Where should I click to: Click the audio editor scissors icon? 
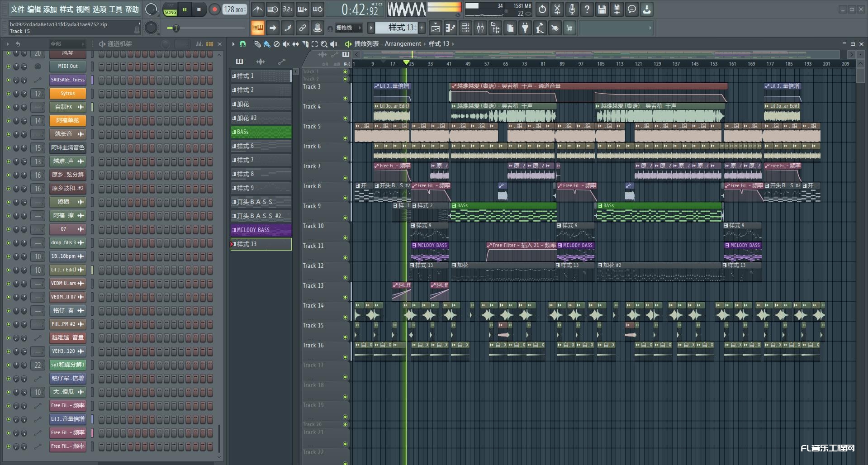tap(557, 9)
